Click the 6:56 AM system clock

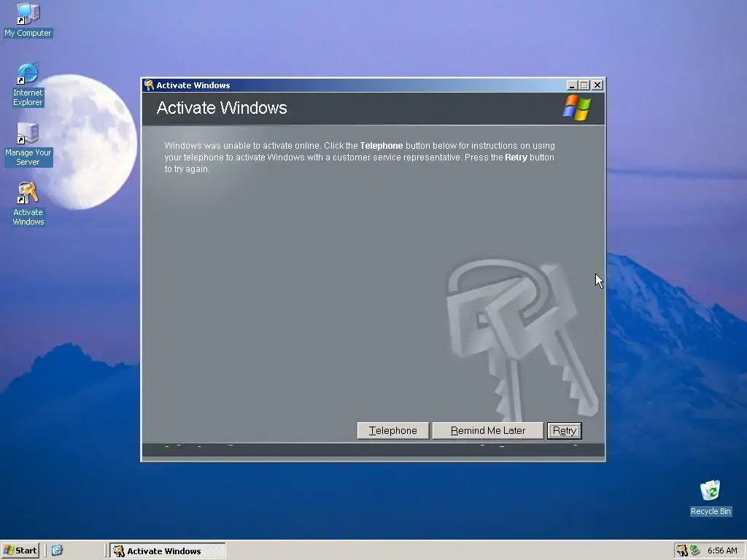(722, 551)
